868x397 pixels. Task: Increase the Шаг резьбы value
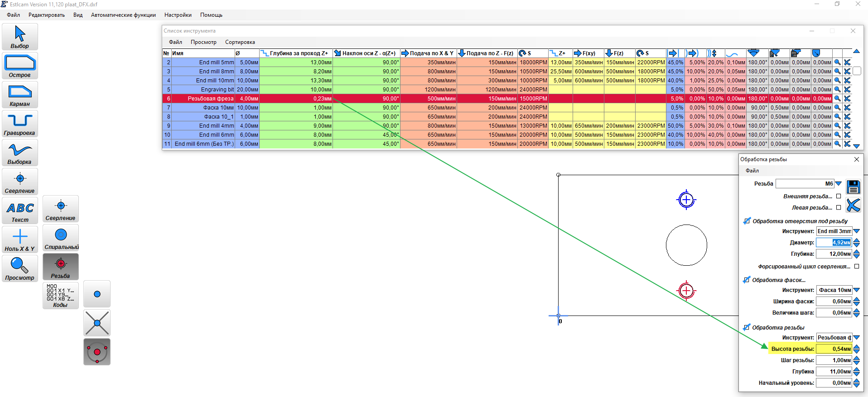pos(856,358)
